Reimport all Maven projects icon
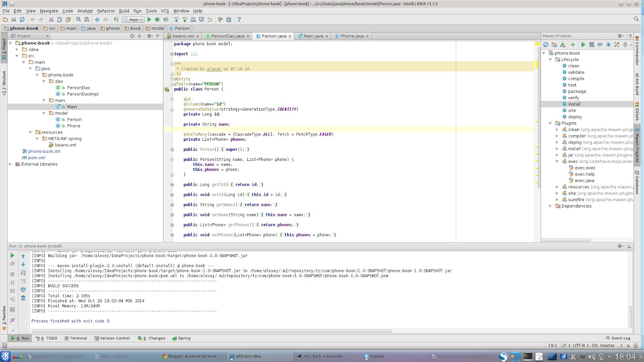644x362 pixels. click(546, 45)
